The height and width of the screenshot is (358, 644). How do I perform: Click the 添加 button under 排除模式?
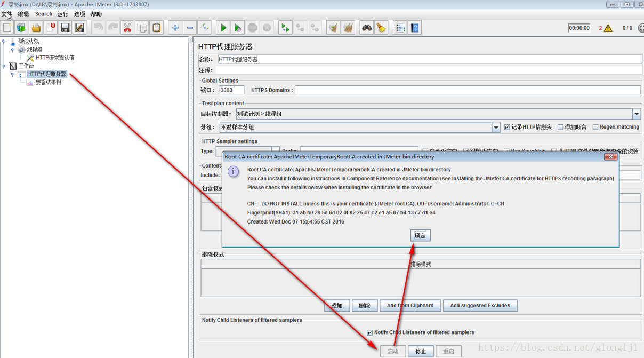[x=337, y=306]
